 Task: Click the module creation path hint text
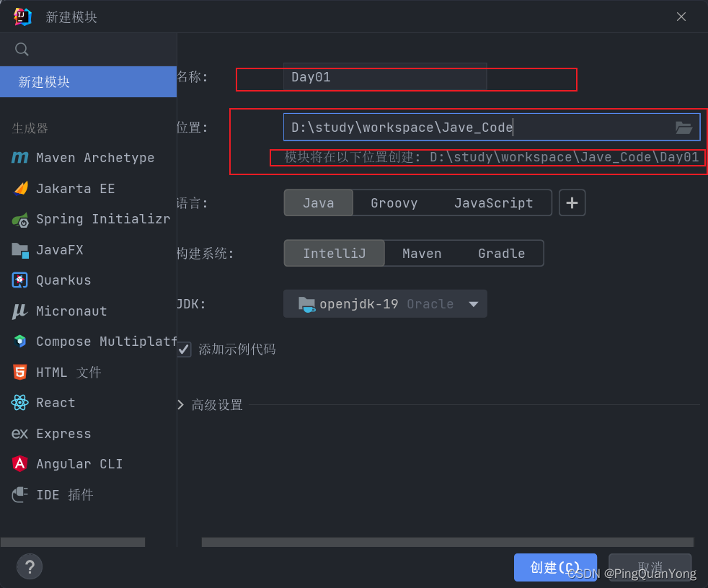[x=491, y=157]
